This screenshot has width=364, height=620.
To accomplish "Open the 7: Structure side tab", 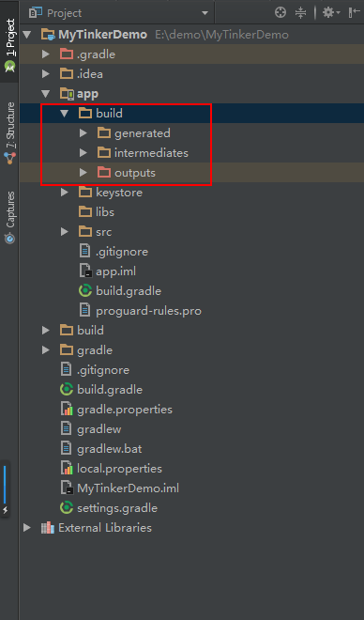I will click(9, 132).
